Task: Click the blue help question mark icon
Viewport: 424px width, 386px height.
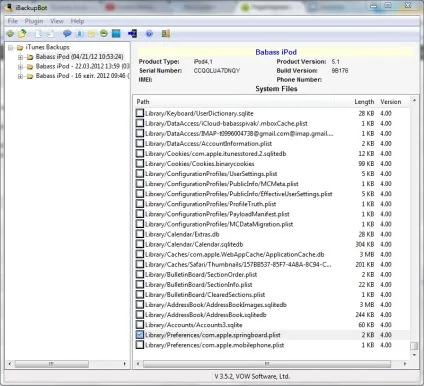Action: click(x=149, y=33)
